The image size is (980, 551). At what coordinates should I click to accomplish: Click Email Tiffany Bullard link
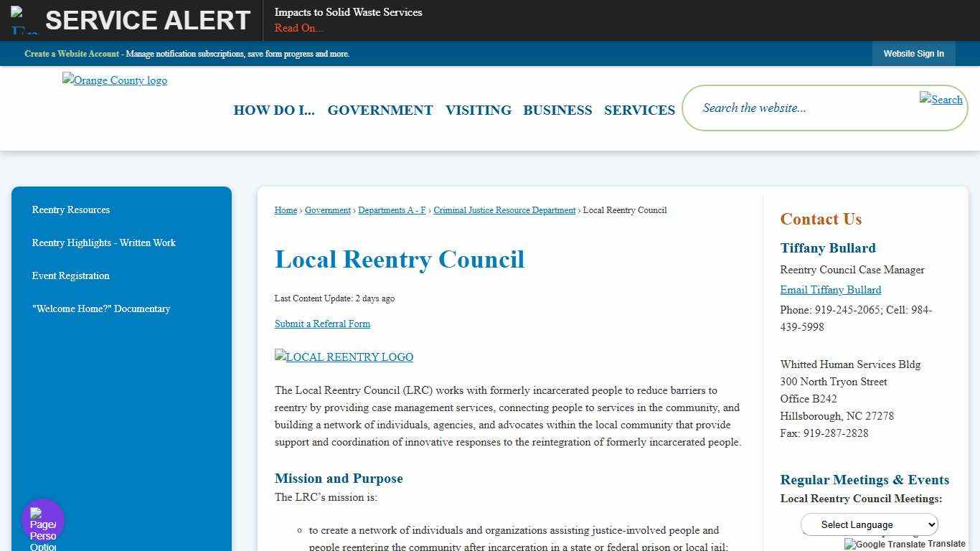coord(830,290)
